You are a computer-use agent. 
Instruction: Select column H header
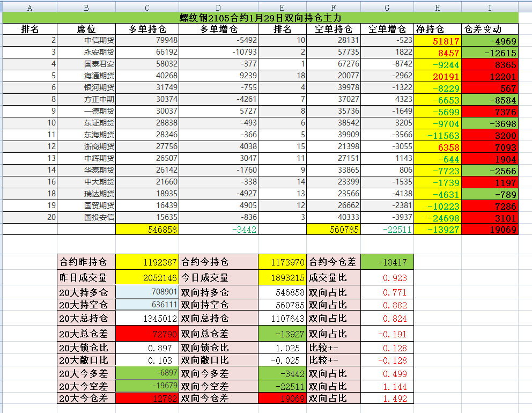point(438,7)
